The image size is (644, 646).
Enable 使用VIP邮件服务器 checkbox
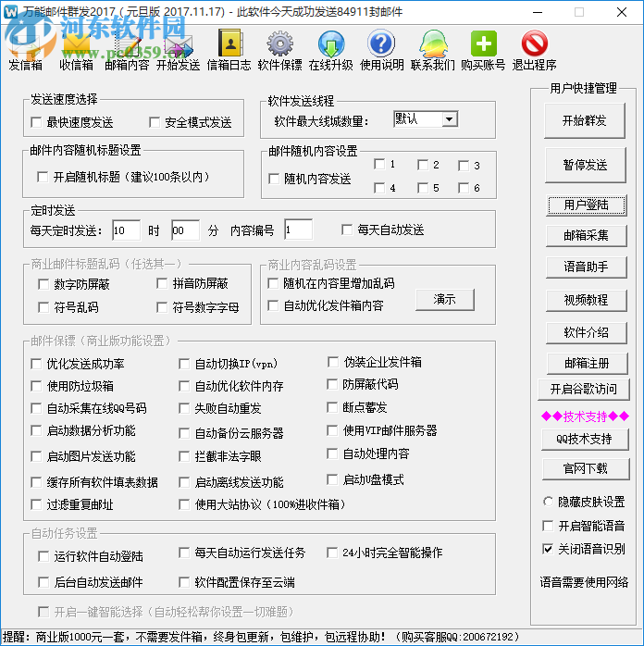coord(332,430)
